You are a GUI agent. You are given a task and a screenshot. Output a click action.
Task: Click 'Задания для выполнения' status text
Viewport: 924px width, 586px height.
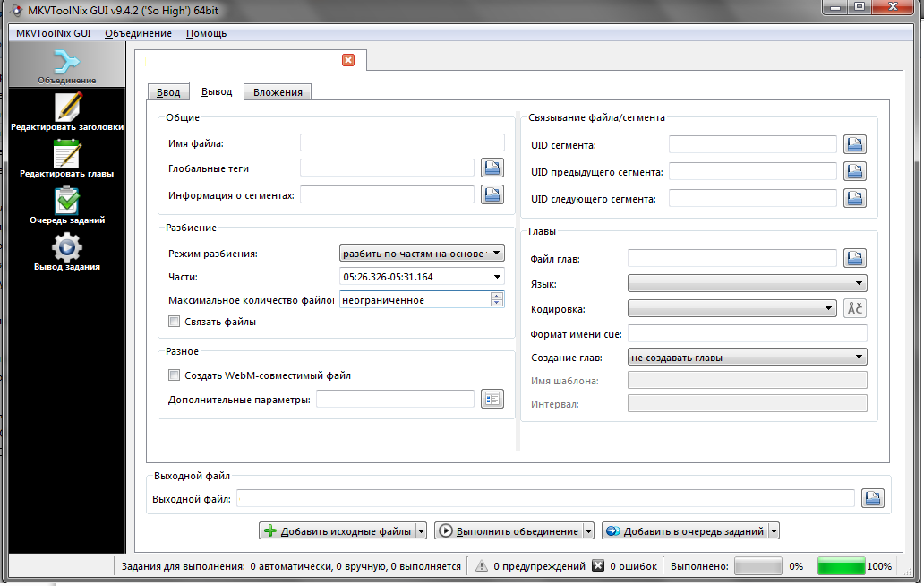pos(183,566)
